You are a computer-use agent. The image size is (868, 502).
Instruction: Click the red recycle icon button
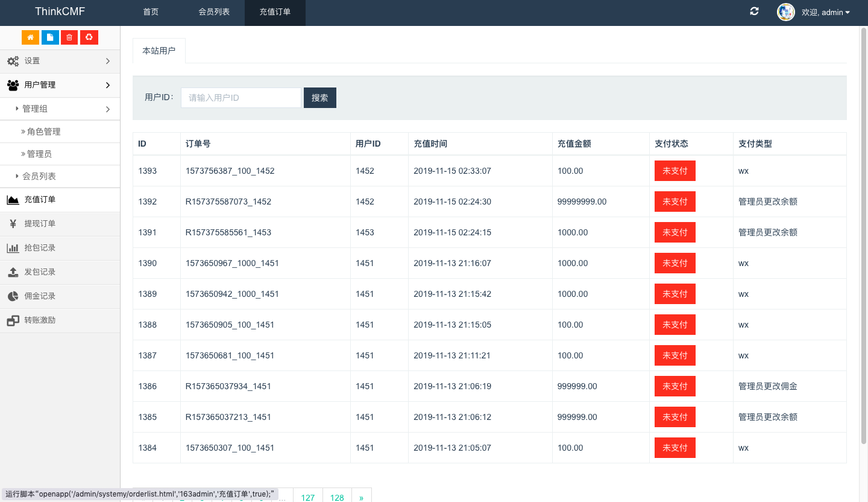click(89, 37)
